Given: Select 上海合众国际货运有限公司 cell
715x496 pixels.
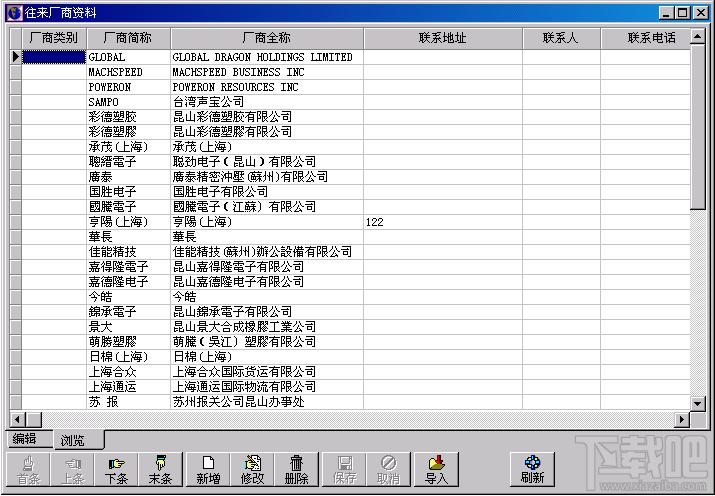Looking at the screenshot, I should pos(267,372).
